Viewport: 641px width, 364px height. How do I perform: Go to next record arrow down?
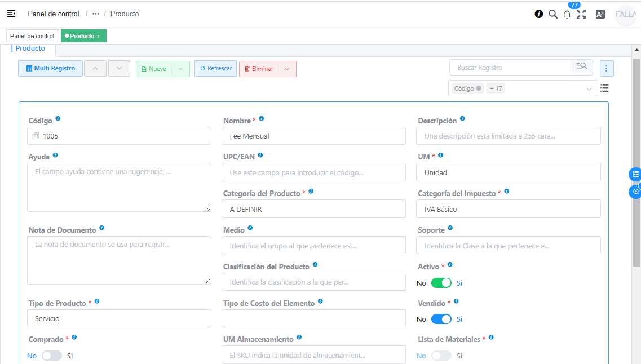click(x=119, y=69)
